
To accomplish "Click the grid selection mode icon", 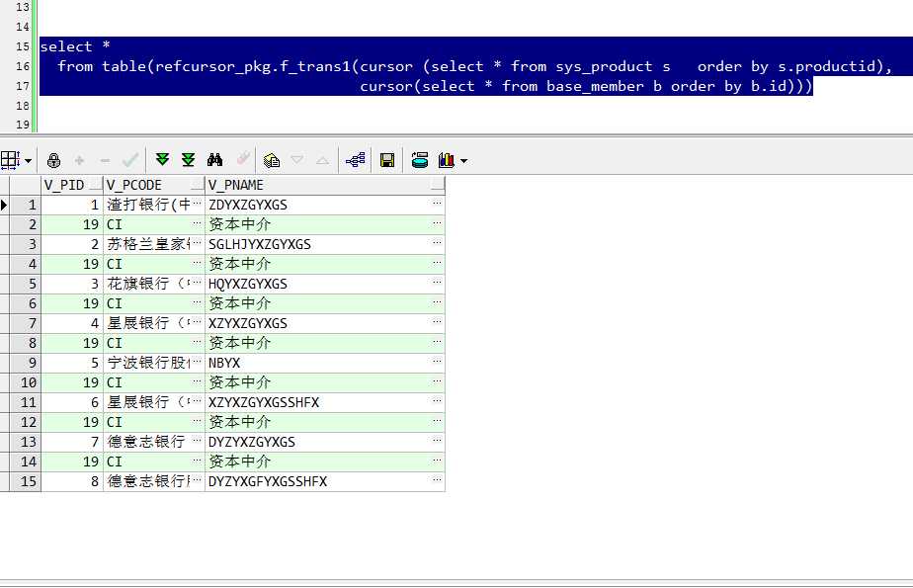I will point(10,160).
